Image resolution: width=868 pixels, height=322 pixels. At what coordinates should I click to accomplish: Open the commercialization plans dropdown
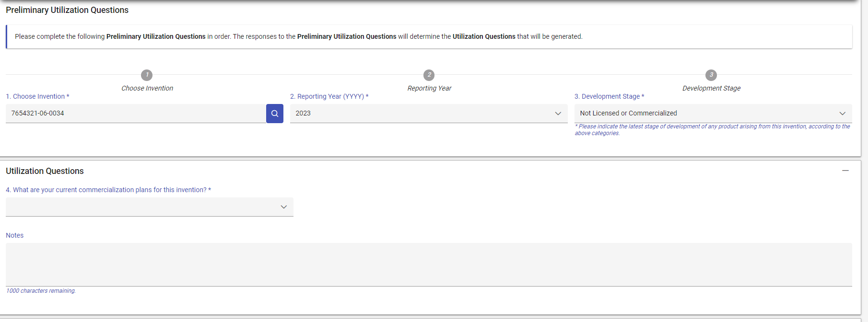tap(149, 207)
